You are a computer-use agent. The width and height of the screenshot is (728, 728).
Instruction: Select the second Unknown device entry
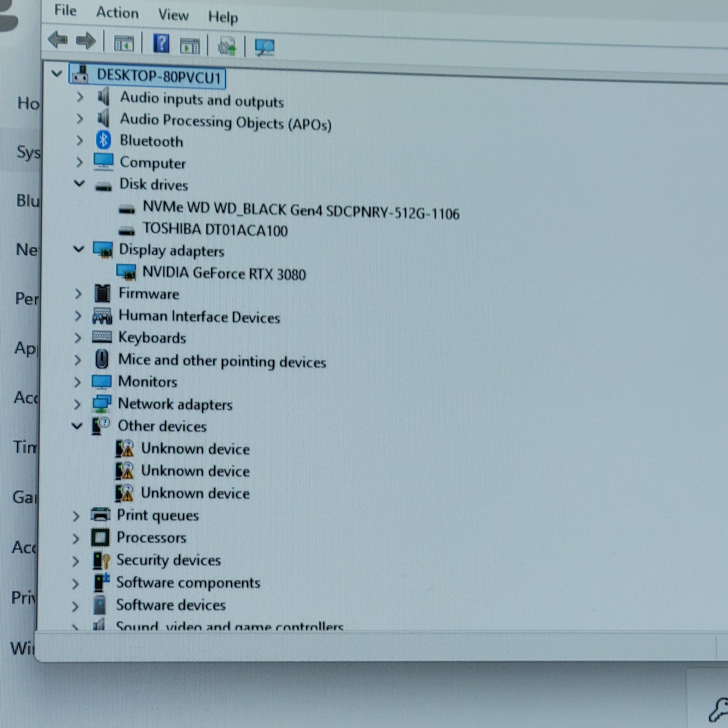pyautogui.click(x=195, y=471)
